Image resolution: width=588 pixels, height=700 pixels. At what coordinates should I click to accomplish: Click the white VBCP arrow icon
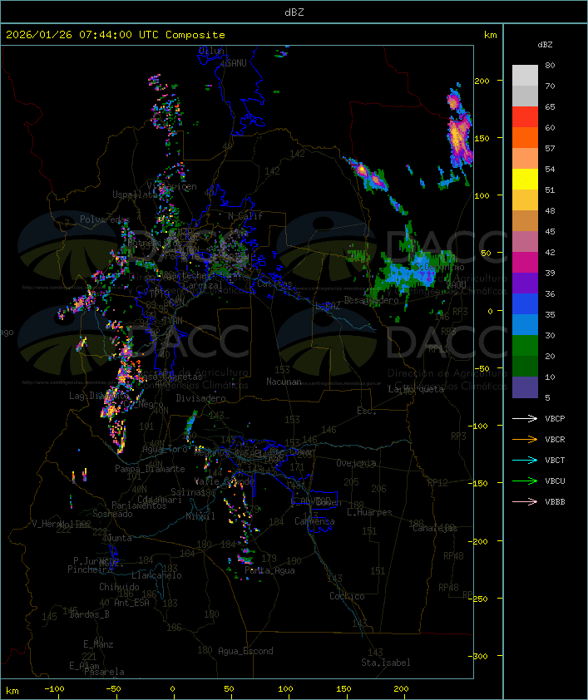[526, 418]
